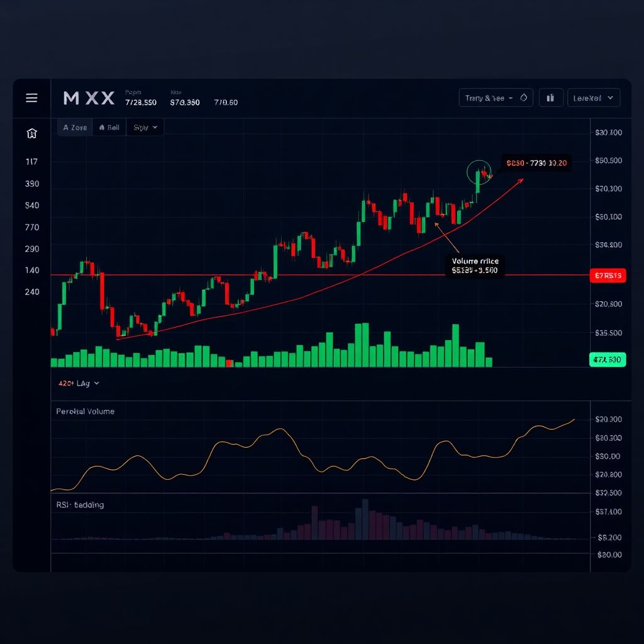Click the column chart icon in the top toolbar
644x644 pixels.
551,97
